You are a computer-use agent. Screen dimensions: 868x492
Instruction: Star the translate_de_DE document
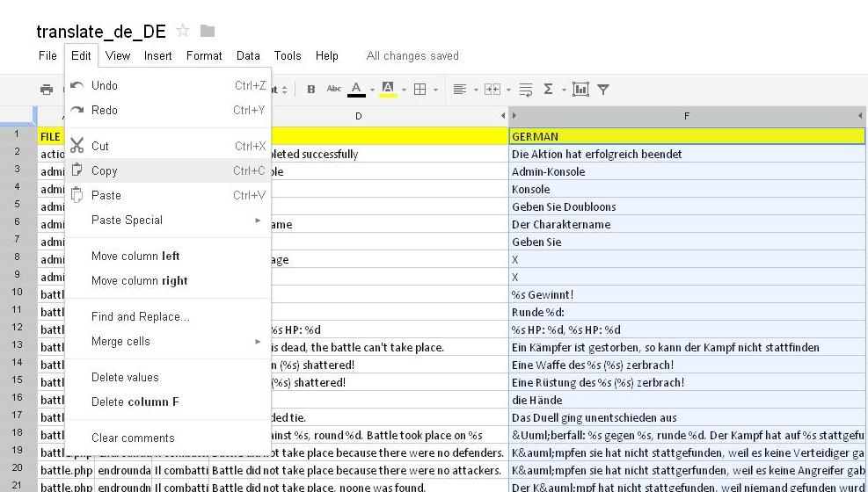click(x=183, y=32)
